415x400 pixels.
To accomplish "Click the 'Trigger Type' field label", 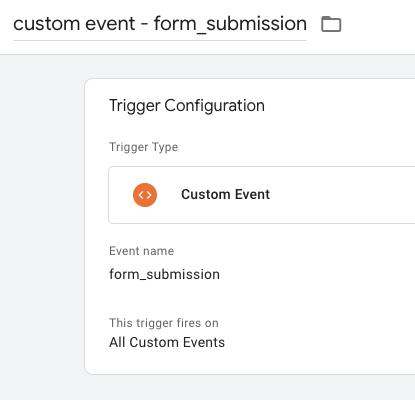I will (x=144, y=147).
